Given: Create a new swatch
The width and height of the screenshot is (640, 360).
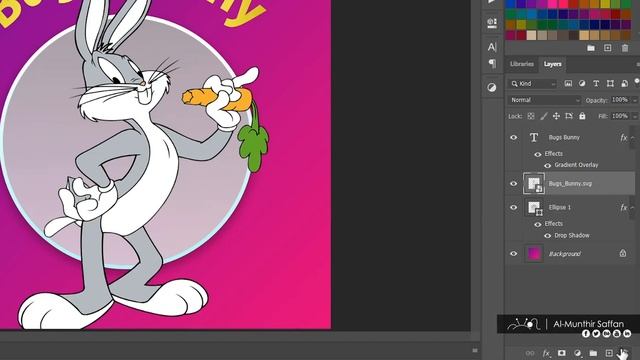Looking at the screenshot, I should coord(607,48).
